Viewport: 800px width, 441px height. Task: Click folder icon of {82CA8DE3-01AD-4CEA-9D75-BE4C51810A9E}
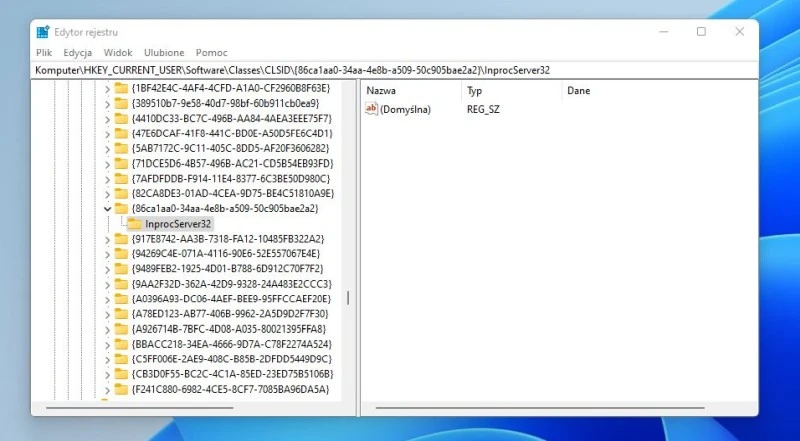(121, 193)
